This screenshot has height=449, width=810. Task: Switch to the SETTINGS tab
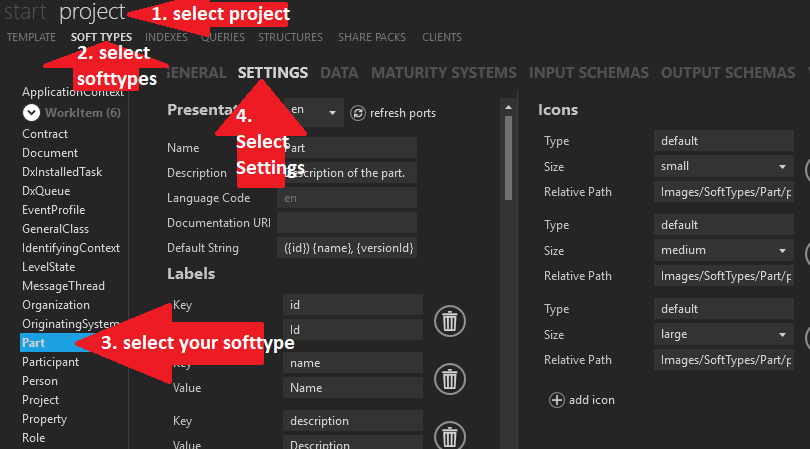click(x=273, y=73)
